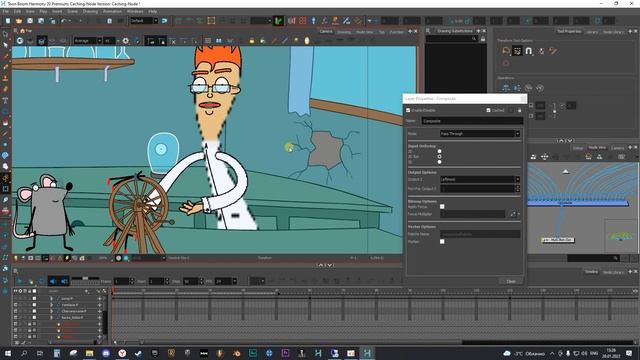
Task: Toggle the Peg Selection Mode icon
Action: click(518, 51)
